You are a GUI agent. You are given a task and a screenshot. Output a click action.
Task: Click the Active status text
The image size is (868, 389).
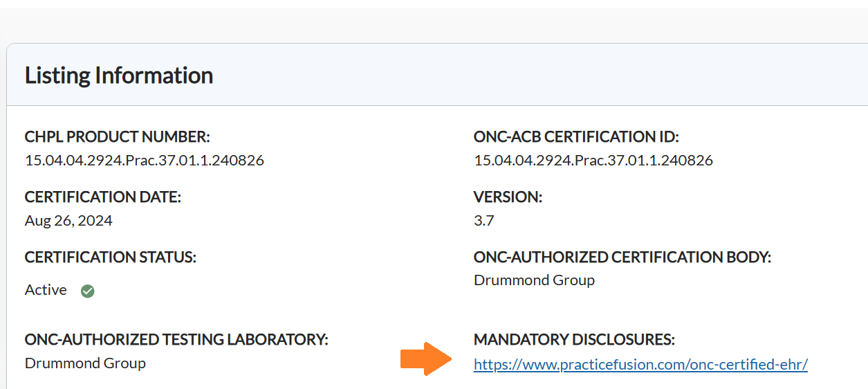[x=46, y=290]
